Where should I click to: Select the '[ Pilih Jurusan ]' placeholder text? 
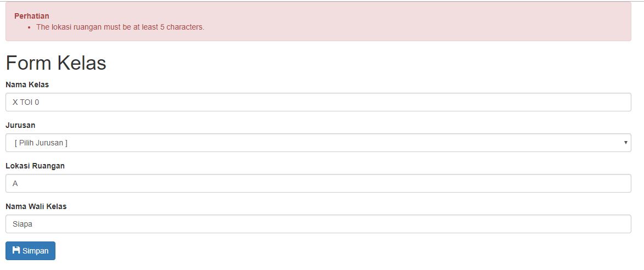tap(41, 143)
